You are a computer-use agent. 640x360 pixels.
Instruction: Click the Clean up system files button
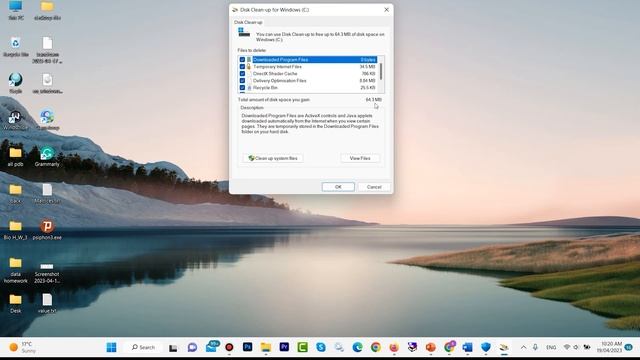tap(273, 158)
